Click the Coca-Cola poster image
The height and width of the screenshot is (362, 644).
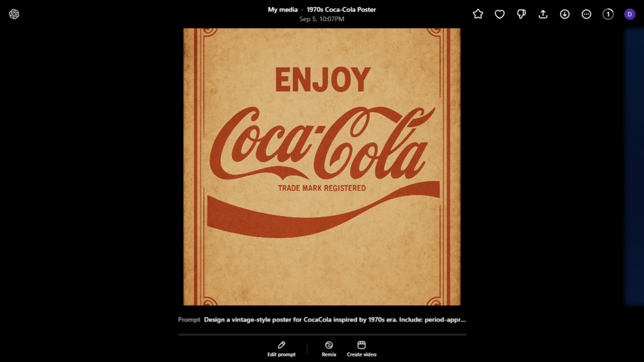(x=322, y=167)
